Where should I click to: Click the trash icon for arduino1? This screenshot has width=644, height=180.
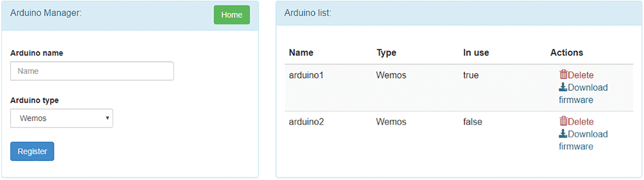click(x=563, y=74)
